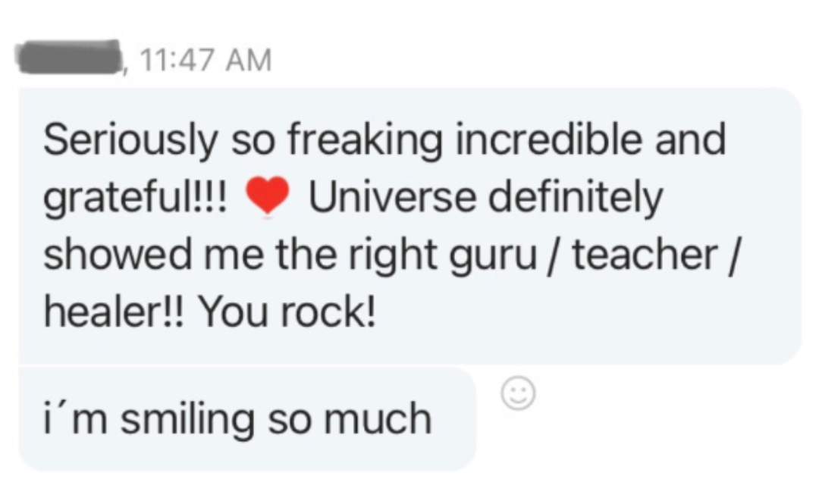Click the 11:47 AM timestamp
Image resolution: width=819 pixels, height=504 pixels.
(206, 60)
